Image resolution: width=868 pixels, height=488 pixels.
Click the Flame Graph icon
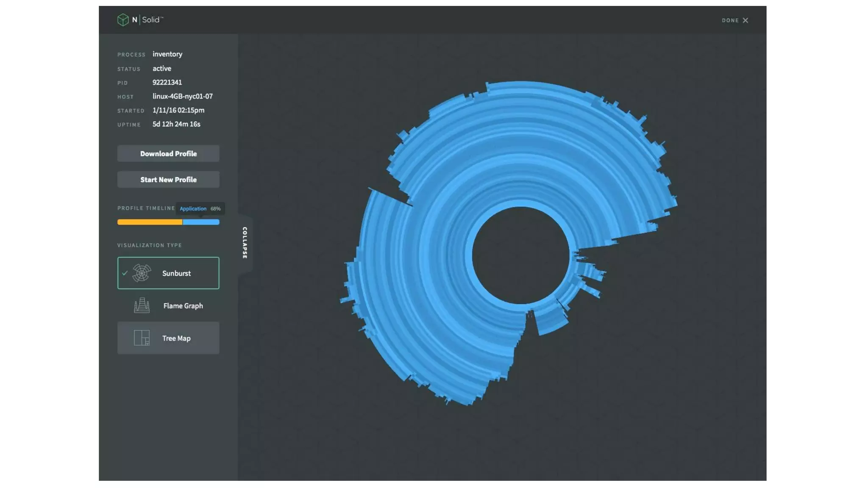coord(142,305)
